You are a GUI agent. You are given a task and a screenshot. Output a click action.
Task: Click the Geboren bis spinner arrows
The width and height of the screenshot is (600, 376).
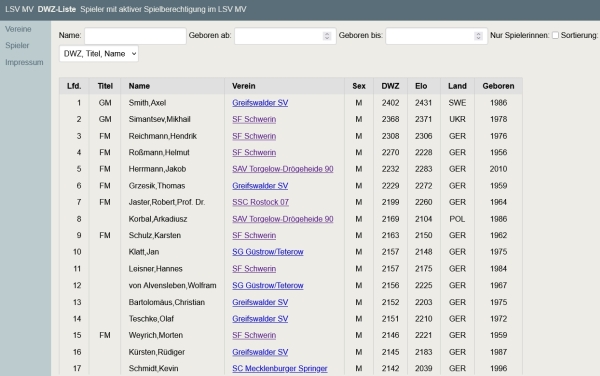[478, 36]
